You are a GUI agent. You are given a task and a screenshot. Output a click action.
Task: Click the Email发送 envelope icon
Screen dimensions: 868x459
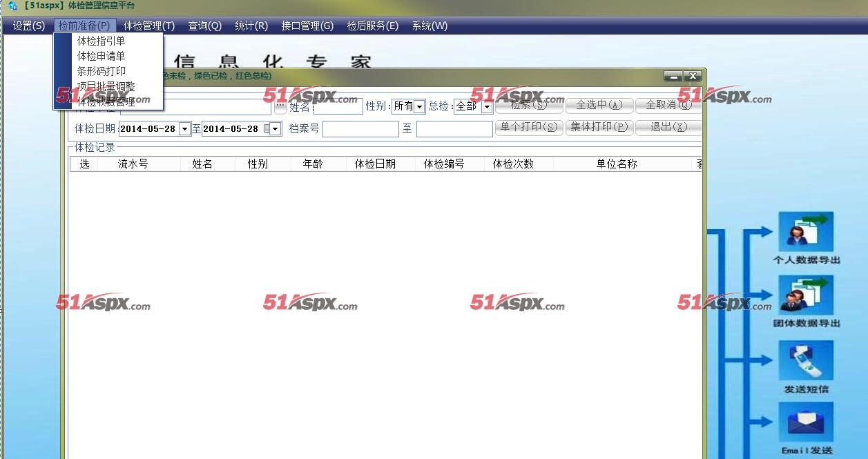tap(806, 422)
